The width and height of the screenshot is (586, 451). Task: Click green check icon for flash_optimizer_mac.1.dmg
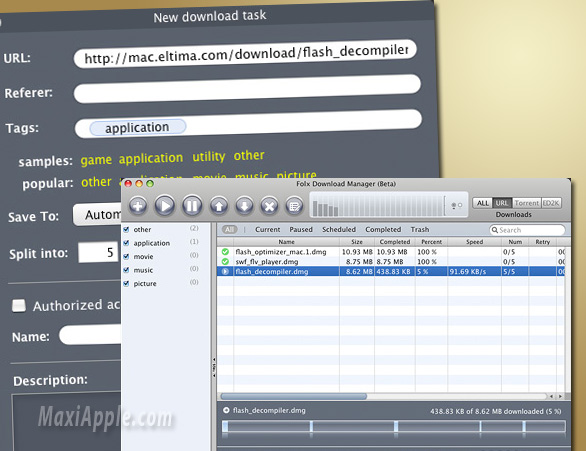225,252
